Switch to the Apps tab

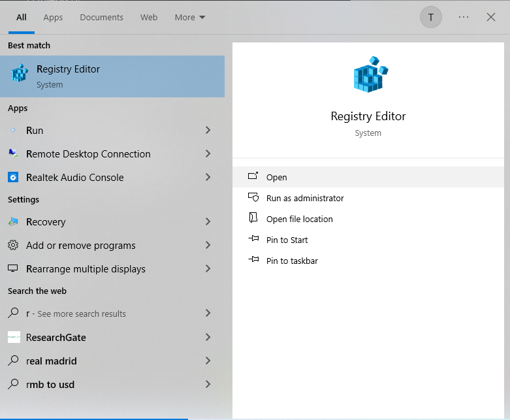pyautogui.click(x=53, y=18)
